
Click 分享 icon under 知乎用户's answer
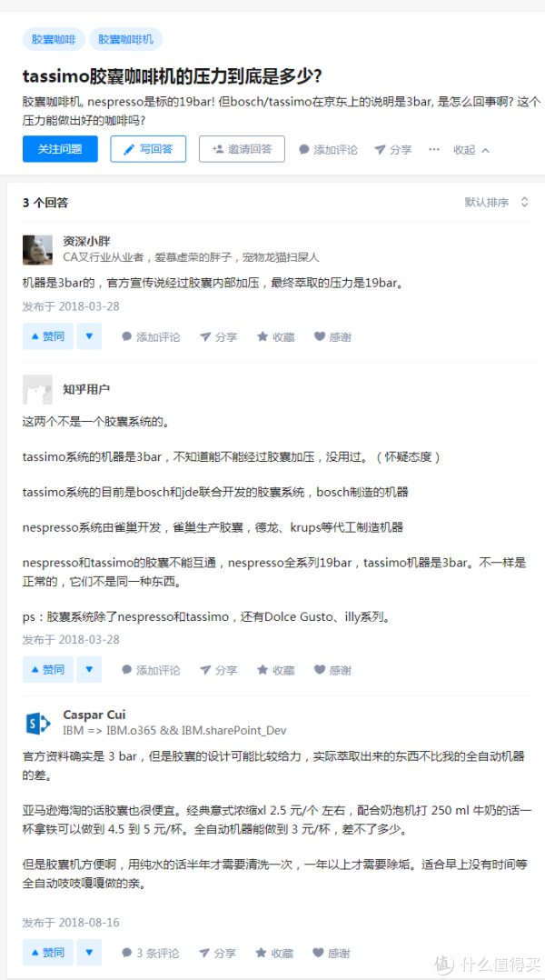point(218,670)
